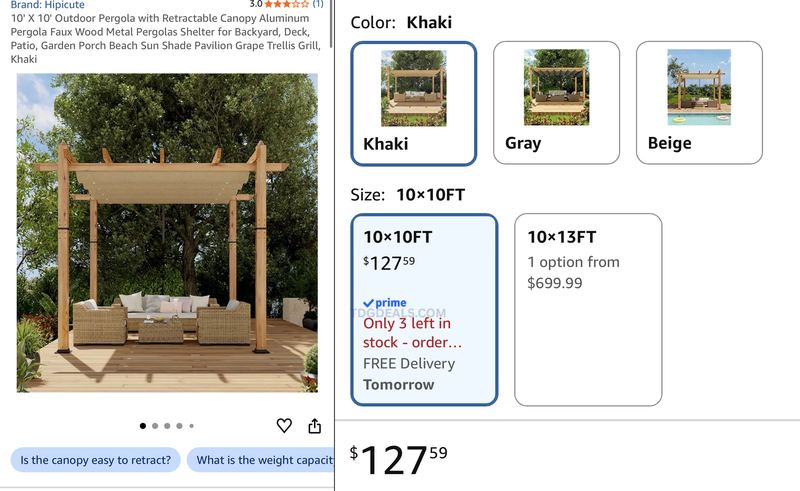This screenshot has width=800, height=491.
Task: Tap the share icon below product image
Action: 315,425
